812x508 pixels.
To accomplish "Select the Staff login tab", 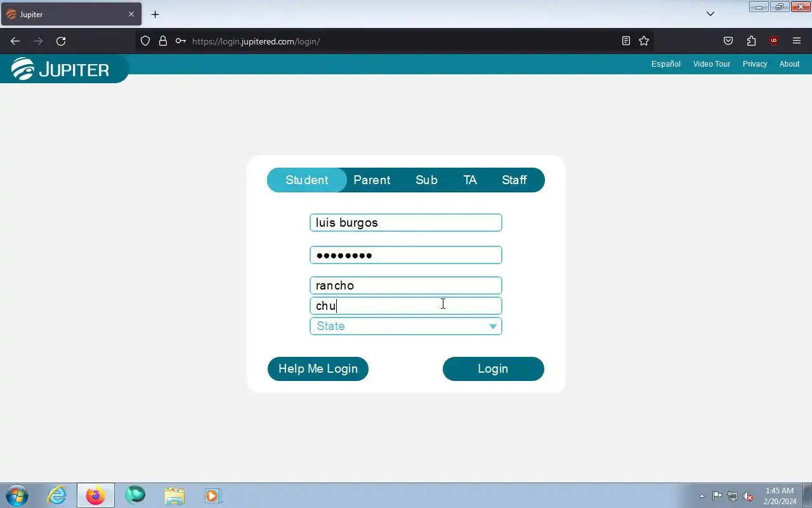I will [514, 180].
